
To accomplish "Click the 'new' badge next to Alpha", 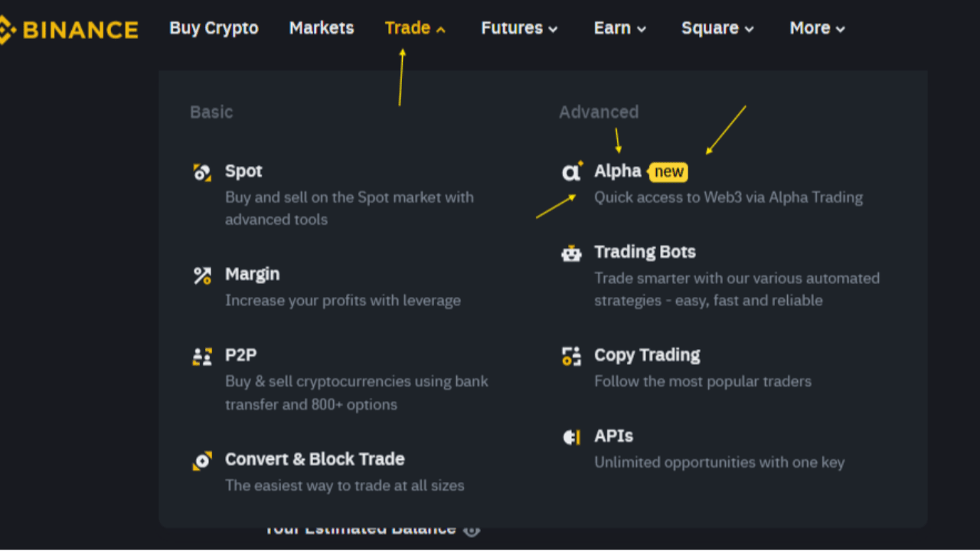I will coord(668,171).
